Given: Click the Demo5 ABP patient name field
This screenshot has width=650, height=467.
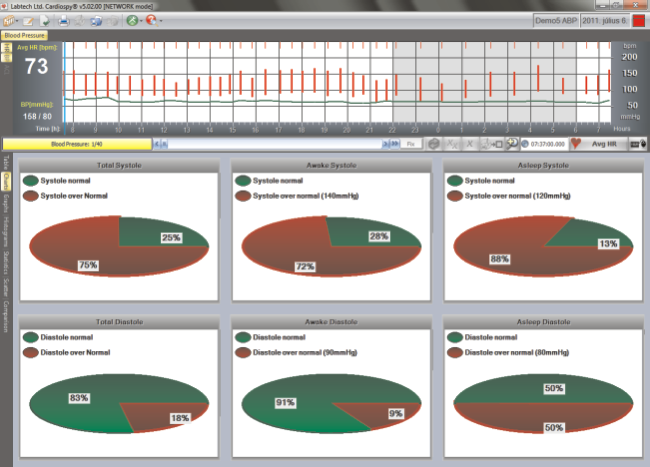Looking at the screenshot, I should click(x=556, y=21).
